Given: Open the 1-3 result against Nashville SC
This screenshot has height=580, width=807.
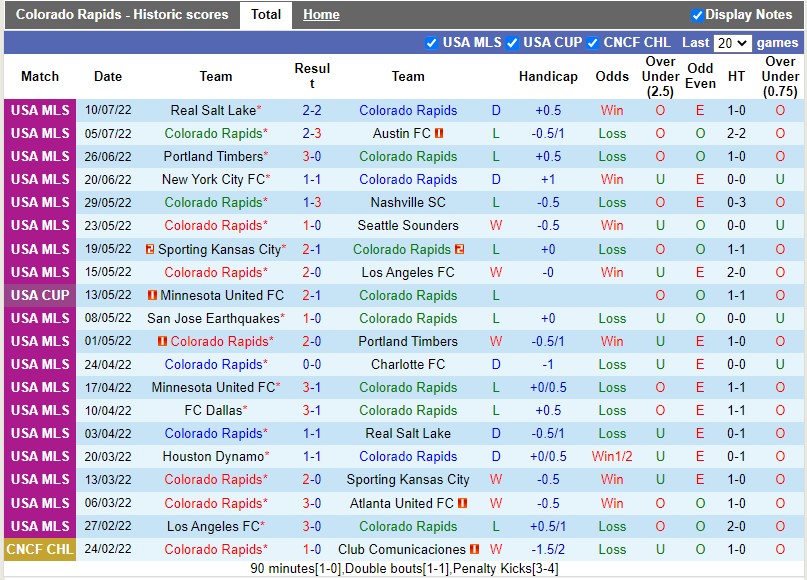Looking at the screenshot, I should 312,202.
